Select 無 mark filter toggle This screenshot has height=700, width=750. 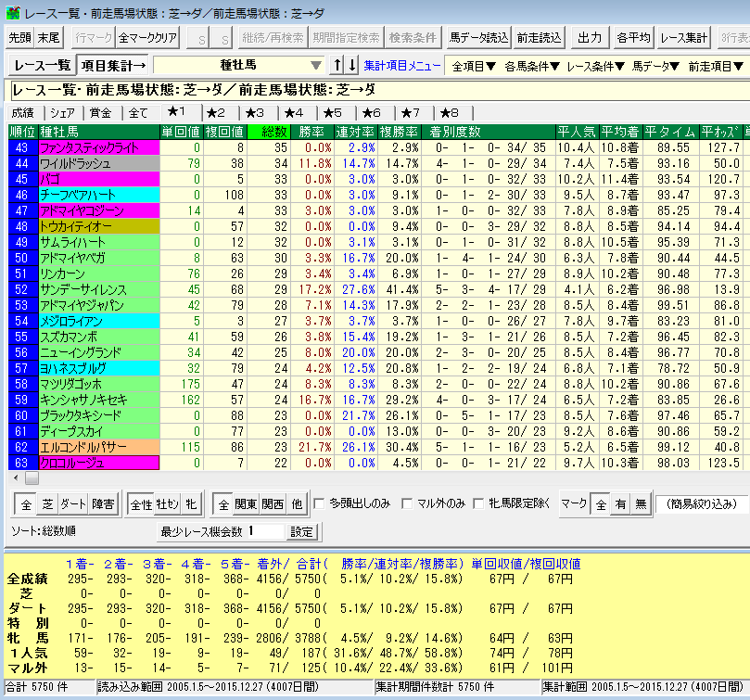(x=641, y=503)
